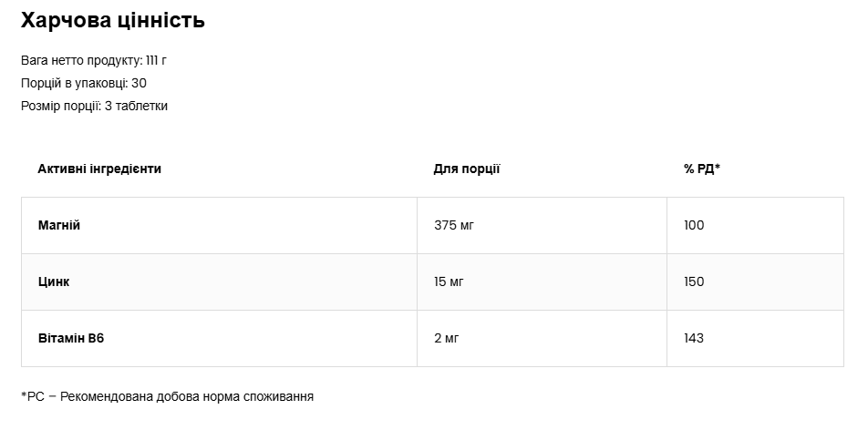Click the value 150 in Цинк row
This screenshot has height=430, width=868.
[694, 282]
